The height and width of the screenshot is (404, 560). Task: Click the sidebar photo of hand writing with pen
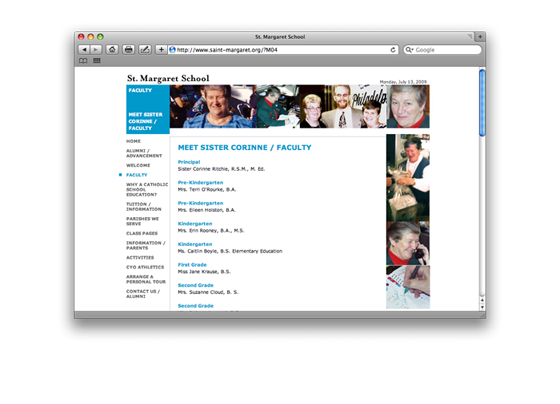(x=408, y=287)
